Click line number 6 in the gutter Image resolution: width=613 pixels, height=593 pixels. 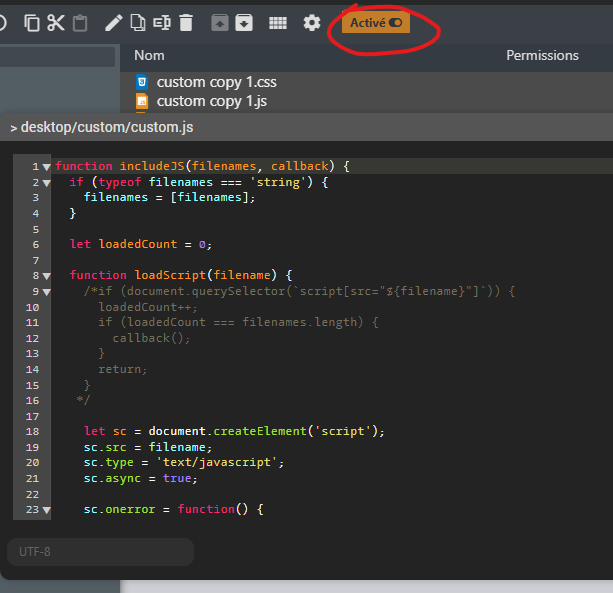[36, 245]
